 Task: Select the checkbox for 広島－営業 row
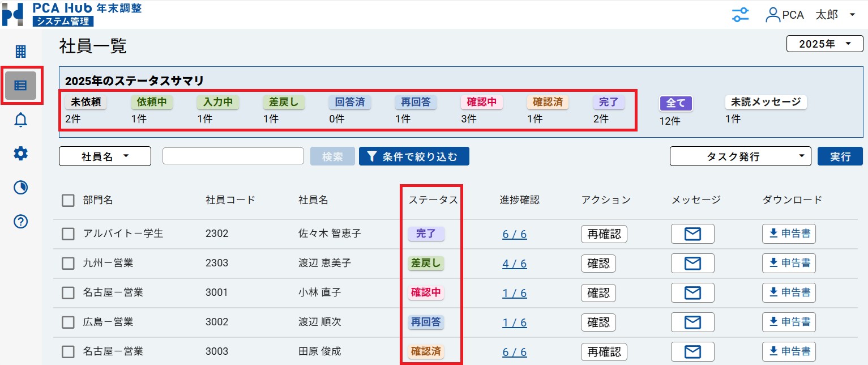click(69, 322)
